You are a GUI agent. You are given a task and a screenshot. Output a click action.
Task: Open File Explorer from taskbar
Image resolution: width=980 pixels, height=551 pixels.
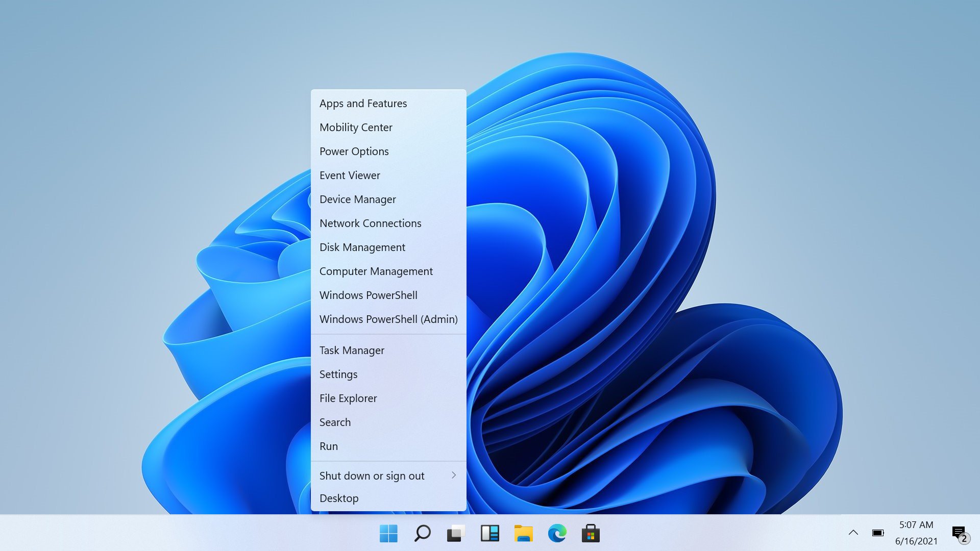pos(524,533)
